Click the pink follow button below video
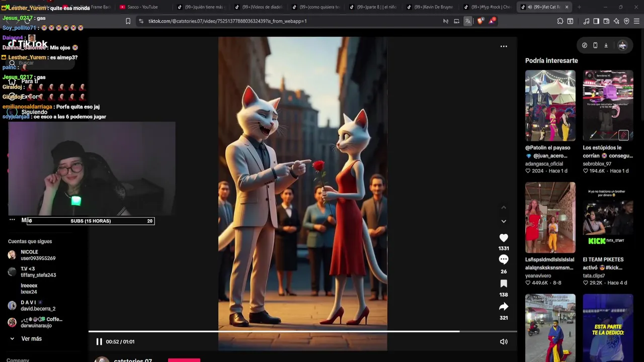Image resolution: width=644 pixels, height=362 pixels. pyautogui.click(x=184, y=360)
